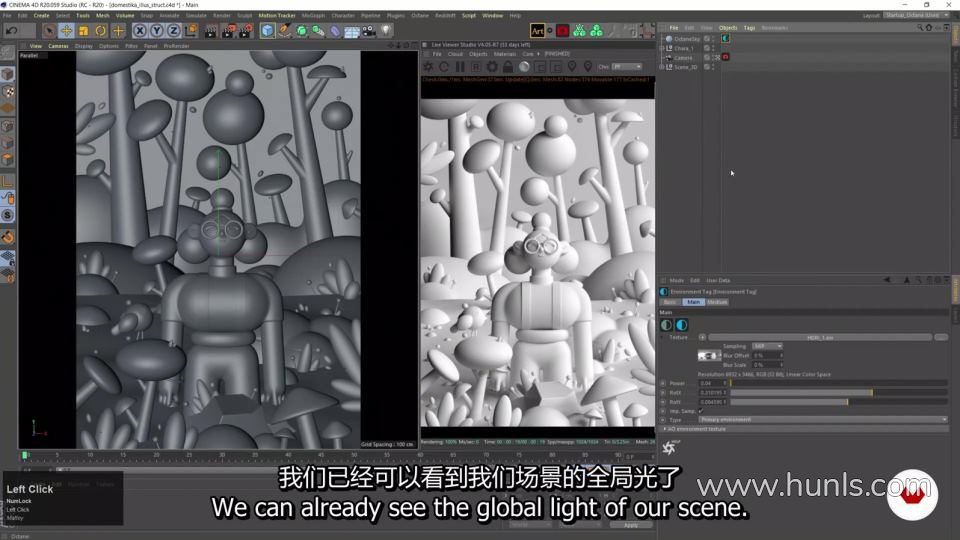Viewport: 960px width, 540px height.
Task: Toggle Scene_3D visibility dots
Action: (x=713, y=67)
